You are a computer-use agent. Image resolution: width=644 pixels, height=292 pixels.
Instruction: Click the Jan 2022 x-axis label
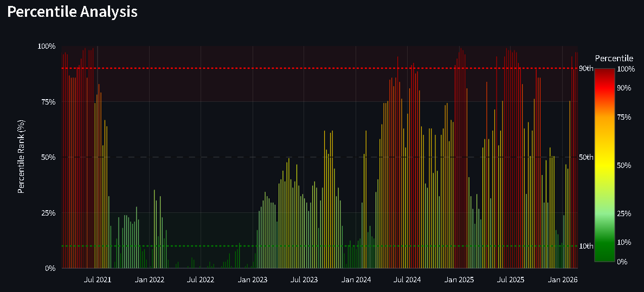click(149, 280)
